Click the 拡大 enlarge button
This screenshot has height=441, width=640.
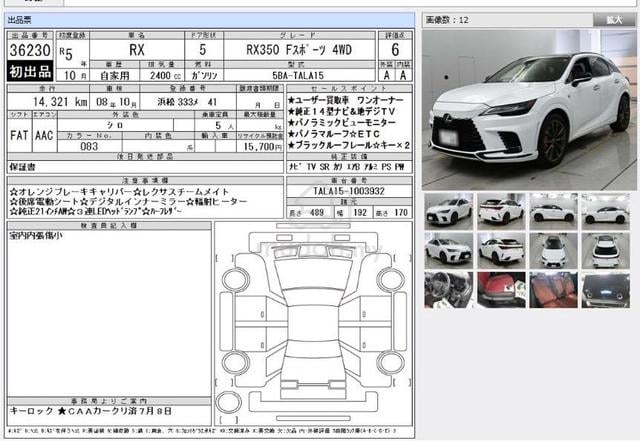(614, 20)
